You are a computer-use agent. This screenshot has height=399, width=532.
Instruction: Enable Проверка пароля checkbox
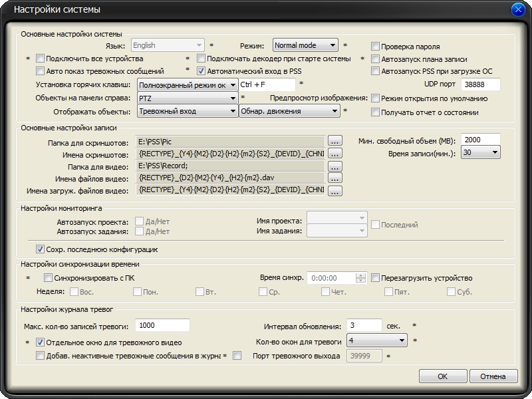tap(376, 47)
